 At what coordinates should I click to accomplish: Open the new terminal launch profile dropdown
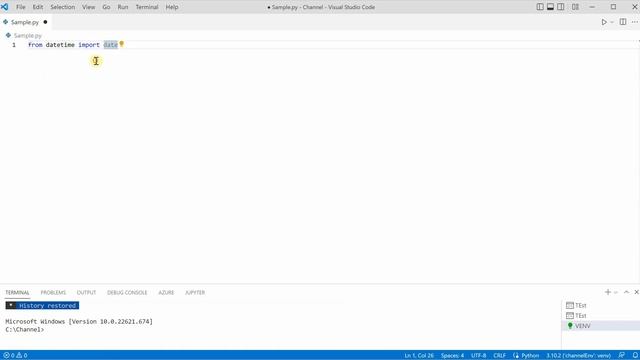616,292
